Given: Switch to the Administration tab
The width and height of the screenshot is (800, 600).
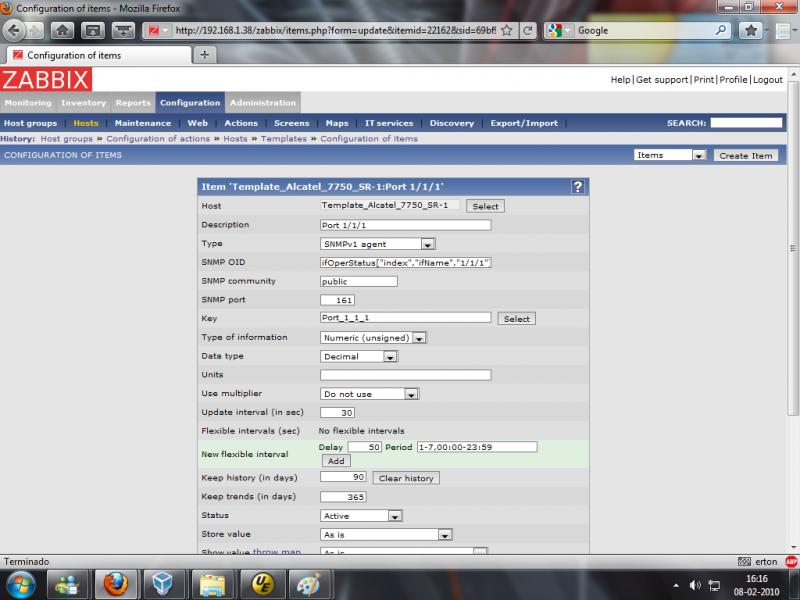Looking at the screenshot, I should pyautogui.click(x=262, y=103).
